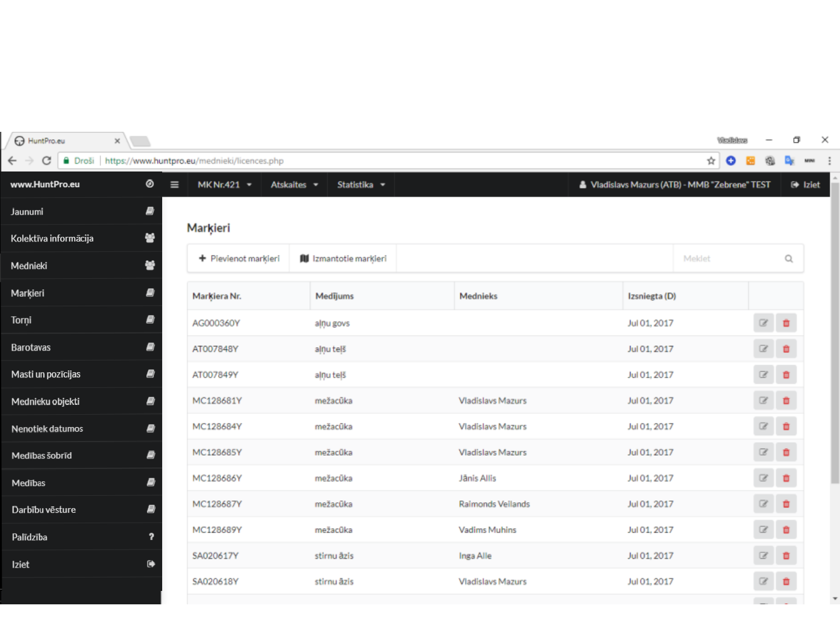Open Mednieku objekti in sidebar
Image resolution: width=840 pixels, height=630 pixels.
click(x=82, y=401)
